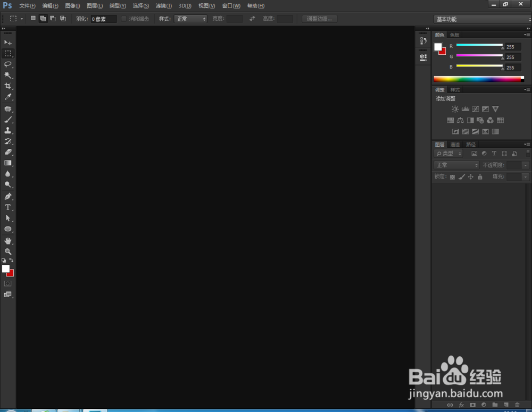Open the Color panel flyout menu
The width and height of the screenshot is (532, 412).
[527, 35]
